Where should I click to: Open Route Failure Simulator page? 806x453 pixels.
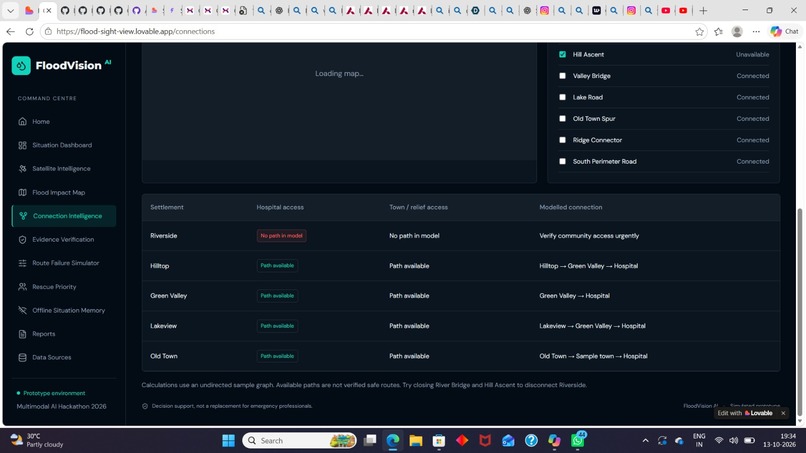pyautogui.click(x=64, y=263)
